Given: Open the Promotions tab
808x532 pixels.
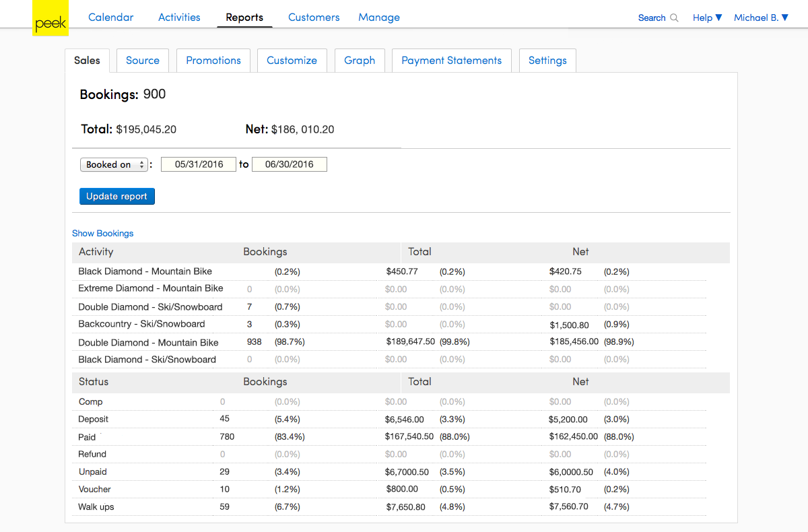Looking at the screenshot, I should click(x=213, y=60).
